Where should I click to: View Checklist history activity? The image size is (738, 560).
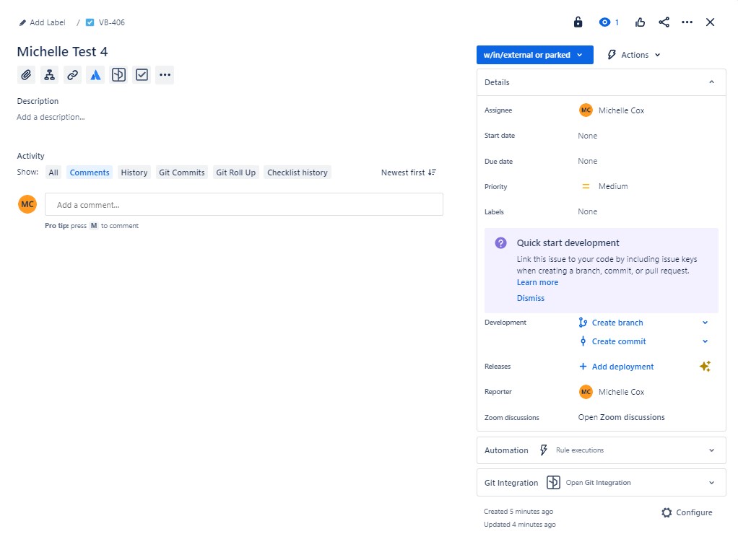tap(298, 172)
